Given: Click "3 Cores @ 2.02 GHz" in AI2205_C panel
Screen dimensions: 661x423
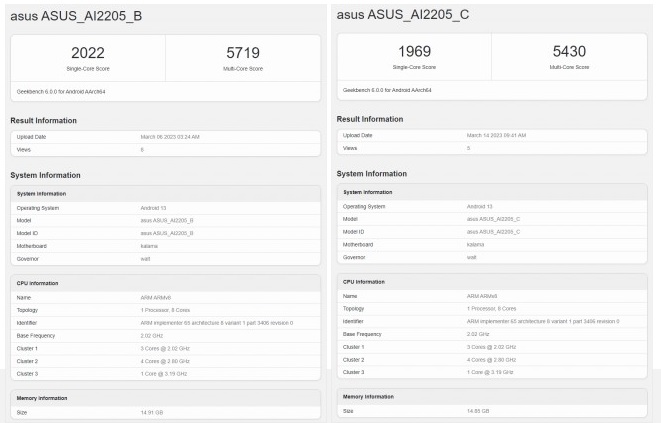Looking at the screenshot, I should pos(492,347).
